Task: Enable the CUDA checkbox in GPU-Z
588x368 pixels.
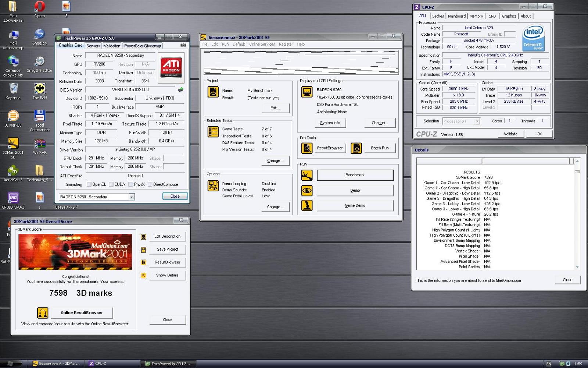Action: pyautogui.click(x=111, y=184)
